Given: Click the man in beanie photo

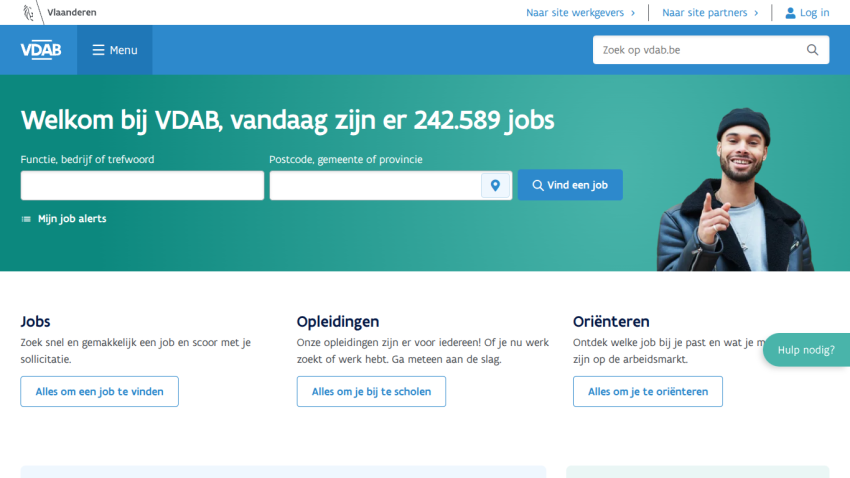Looking at the screenshot, I should [x=736, y=189].
